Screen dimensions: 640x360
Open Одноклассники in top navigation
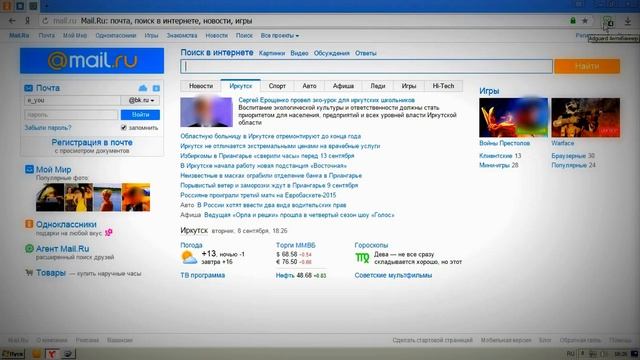click(x=116, y=36)
